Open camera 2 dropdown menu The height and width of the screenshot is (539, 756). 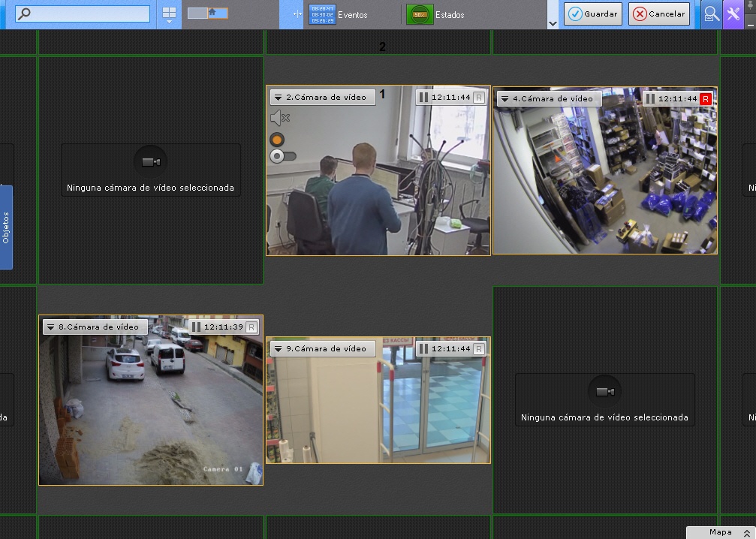click(x=279, y=98)
